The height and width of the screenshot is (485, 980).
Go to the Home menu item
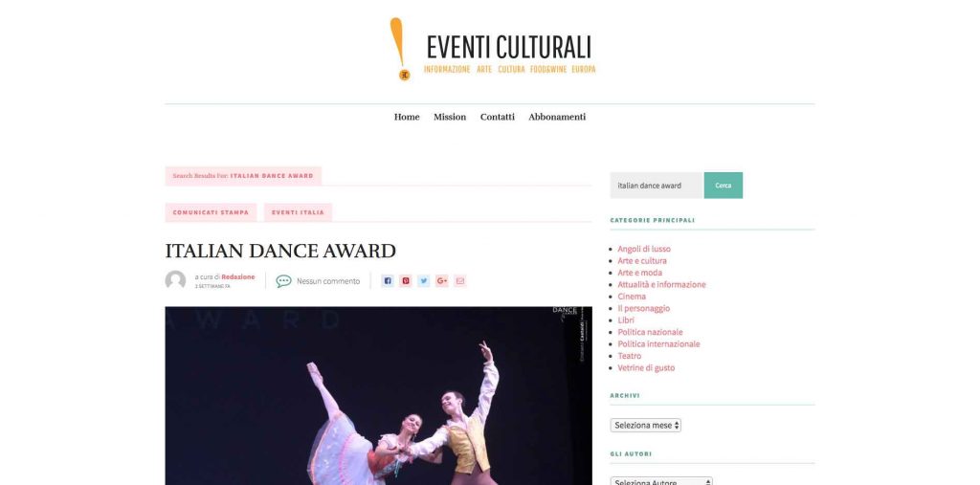point(407,117)
